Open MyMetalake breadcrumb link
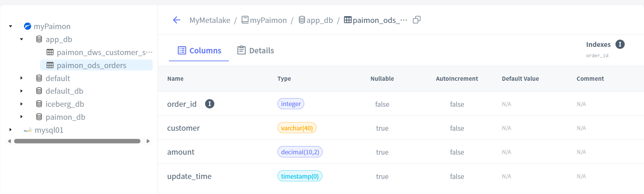The image size is (644, 194). 210,20
